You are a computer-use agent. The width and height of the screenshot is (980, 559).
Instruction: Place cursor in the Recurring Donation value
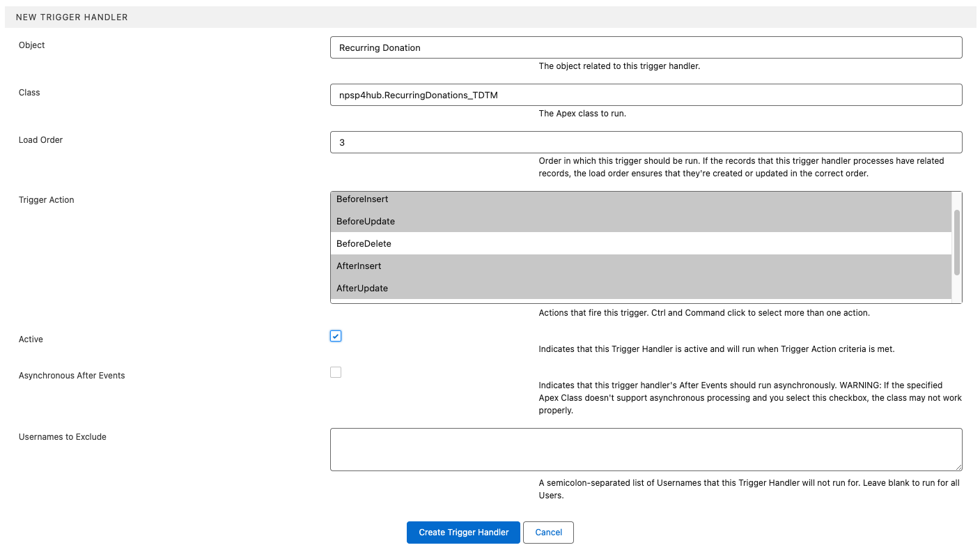coord(380,47)
